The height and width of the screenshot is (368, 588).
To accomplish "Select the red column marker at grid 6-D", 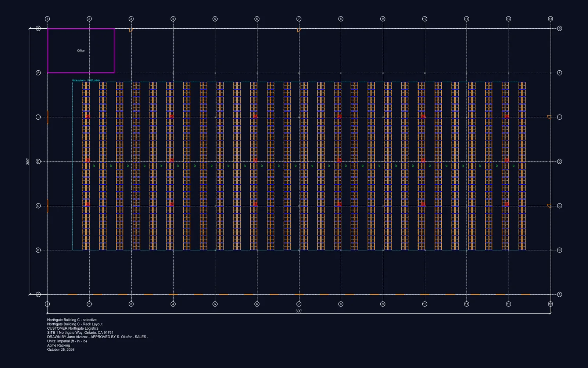I will (x=255, y=160).
